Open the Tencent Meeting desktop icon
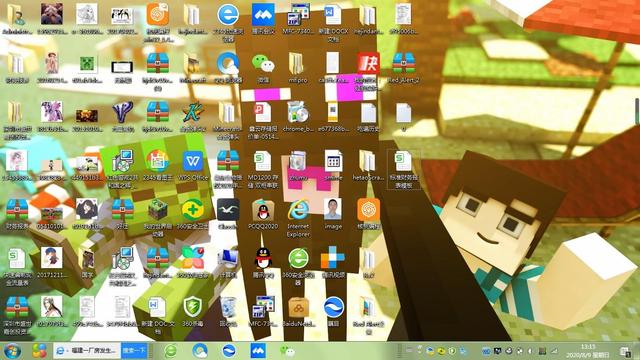Image resolution: width=640 pixels, height=360 pixels. point(263,15)
